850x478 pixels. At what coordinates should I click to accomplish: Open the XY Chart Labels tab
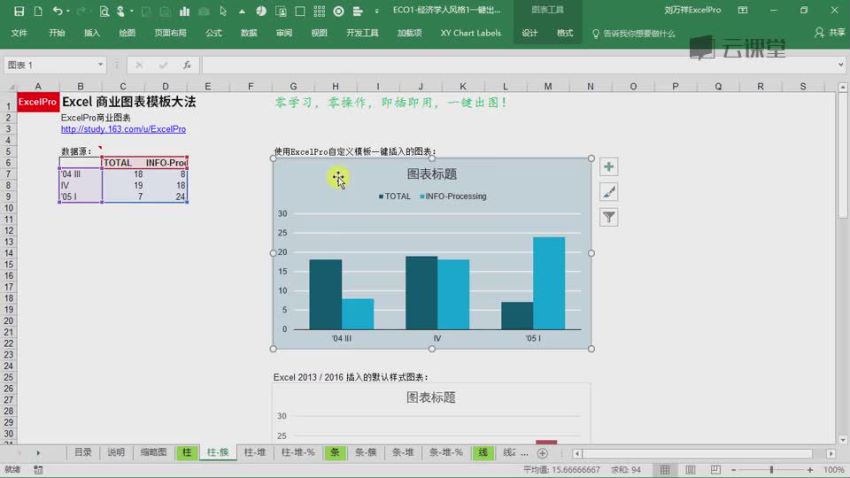[x=471, y=33]
